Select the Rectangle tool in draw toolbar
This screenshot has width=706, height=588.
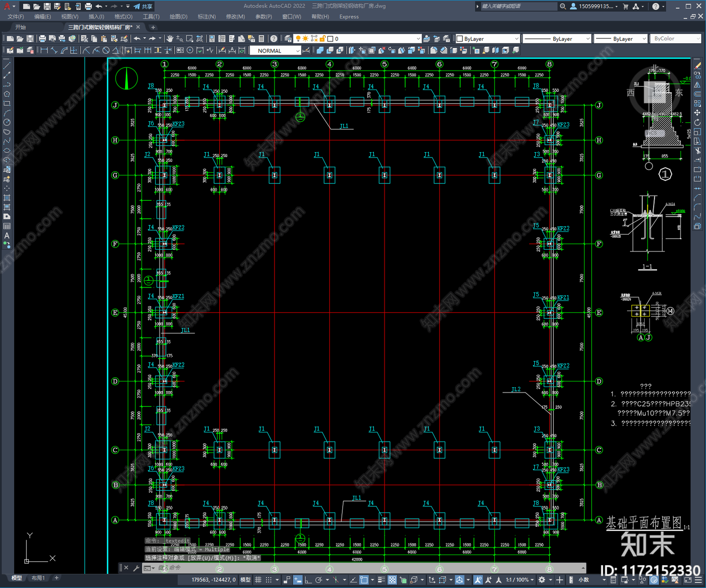pos(7,104)
